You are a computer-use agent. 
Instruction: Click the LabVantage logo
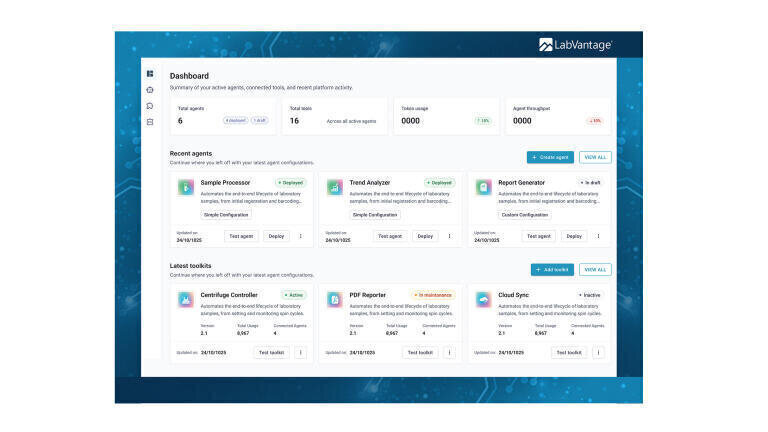576,45
